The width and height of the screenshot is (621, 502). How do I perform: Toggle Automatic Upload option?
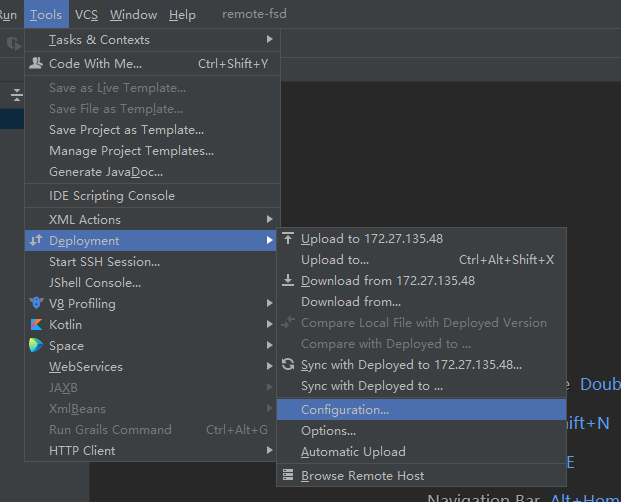click(353, 452)
